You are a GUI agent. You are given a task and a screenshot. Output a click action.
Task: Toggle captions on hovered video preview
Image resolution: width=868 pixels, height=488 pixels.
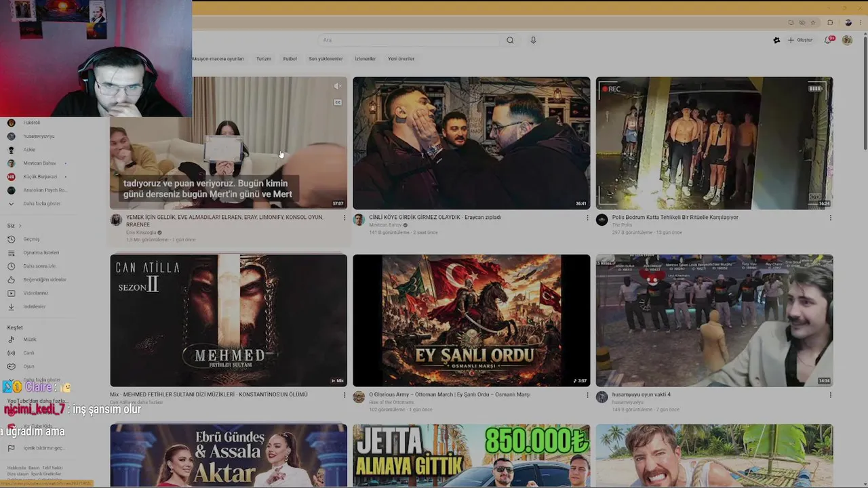tap(338, 102)
